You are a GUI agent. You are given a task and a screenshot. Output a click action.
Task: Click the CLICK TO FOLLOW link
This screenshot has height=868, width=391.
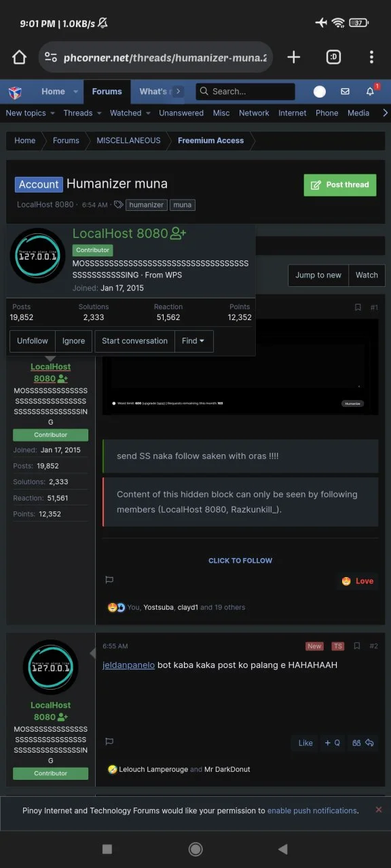coord(240,561)
